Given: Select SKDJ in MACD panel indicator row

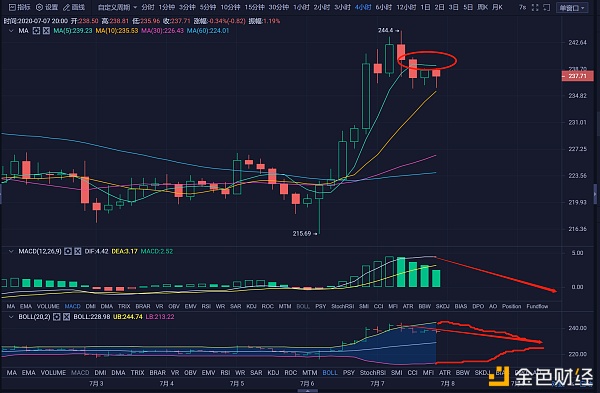Looking at the screenshot, I should pos(442,307).
